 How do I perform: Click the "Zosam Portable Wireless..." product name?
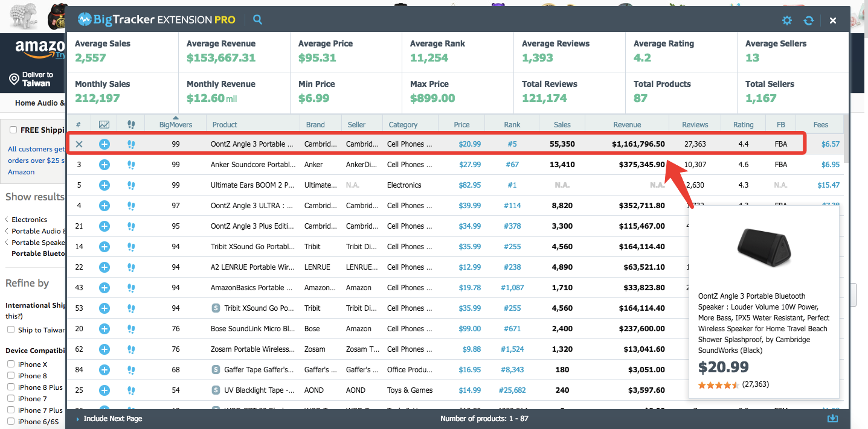point(252,349)
